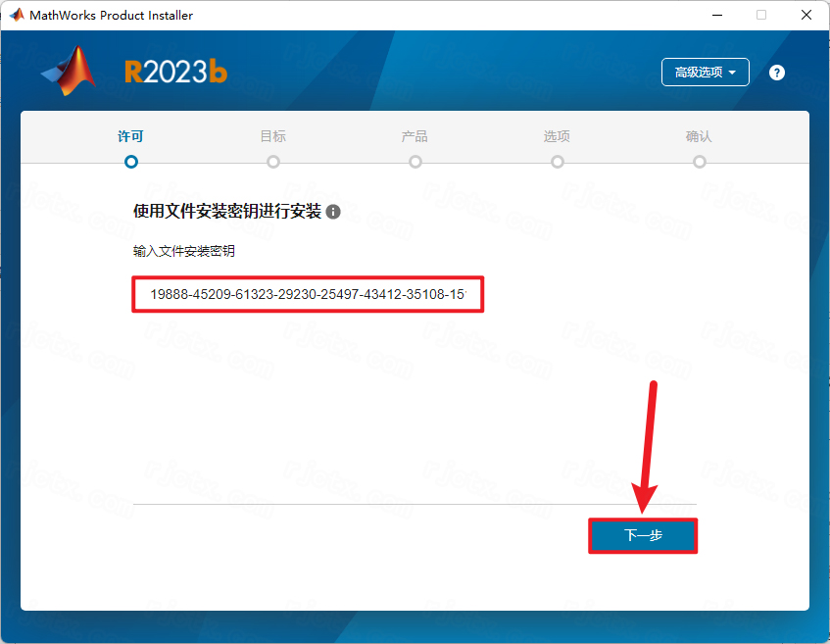Viewport: 830px width, 644px height.
Task: Expand the 高级选项 dropdown
Action: point(706,73)
